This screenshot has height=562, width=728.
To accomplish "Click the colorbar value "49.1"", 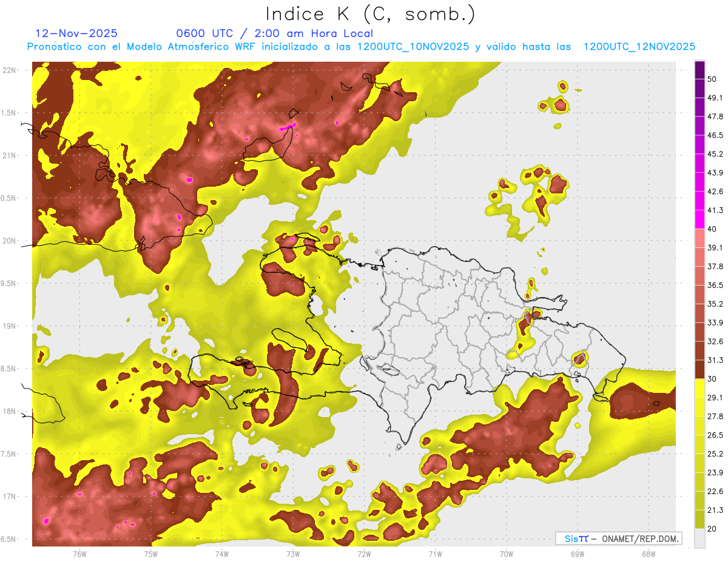I will pyautogui.click(x=715, y=98).
